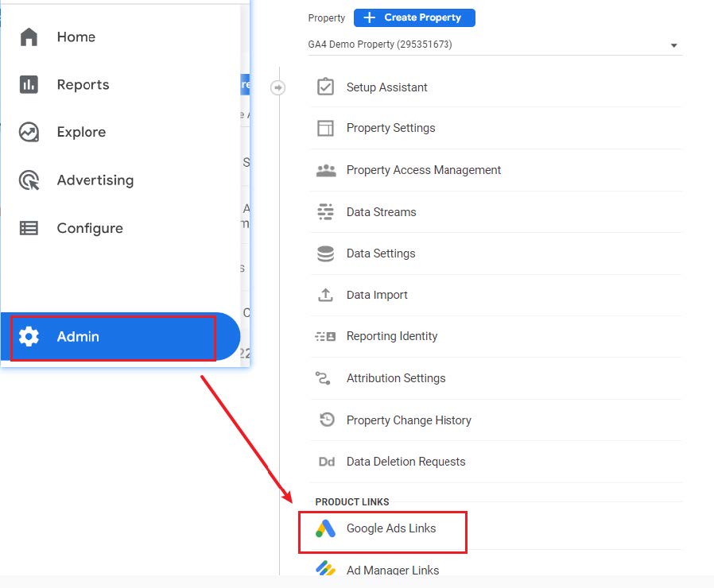Click the Property Access Management people icon
Image resolution: width=714 pixels, height=588 pixels.
[326, 170]
